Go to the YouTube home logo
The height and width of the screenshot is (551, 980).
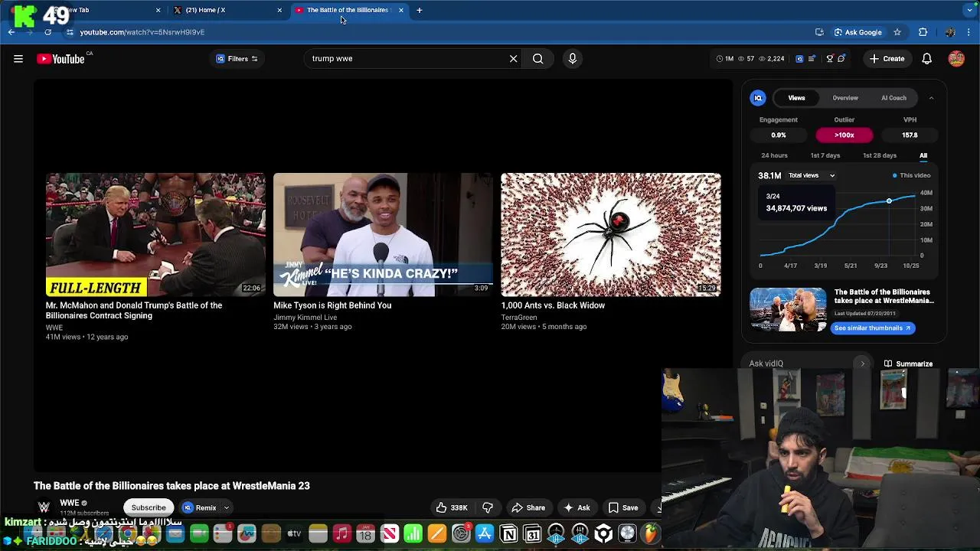(x=60, y=59)
